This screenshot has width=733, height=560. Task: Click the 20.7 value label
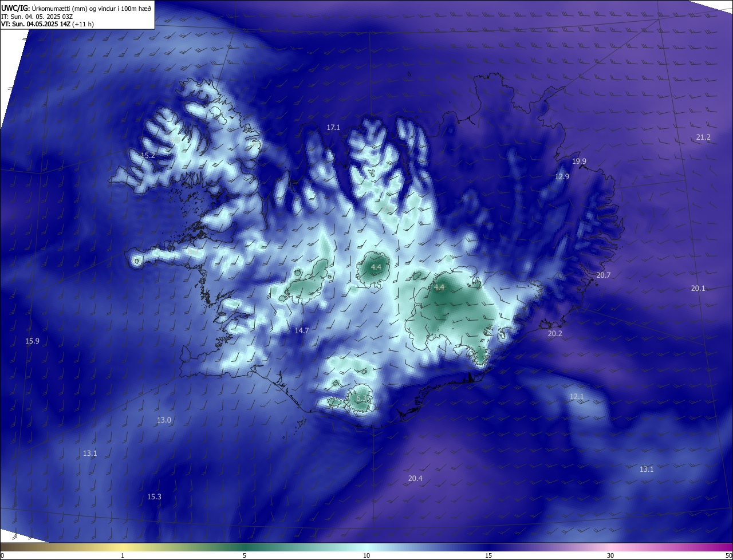pyautogui.click(x=603, y=275)
